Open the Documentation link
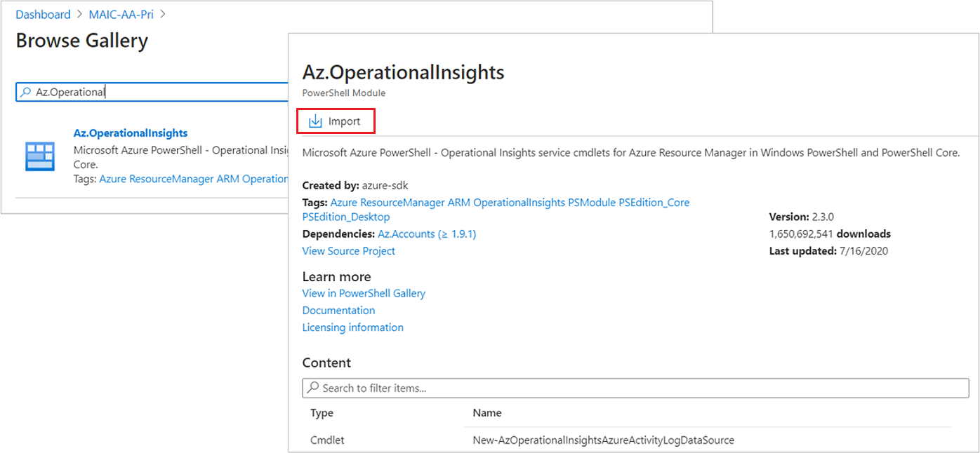Screen dimensions: 980x453 click(x=338, y=310)
